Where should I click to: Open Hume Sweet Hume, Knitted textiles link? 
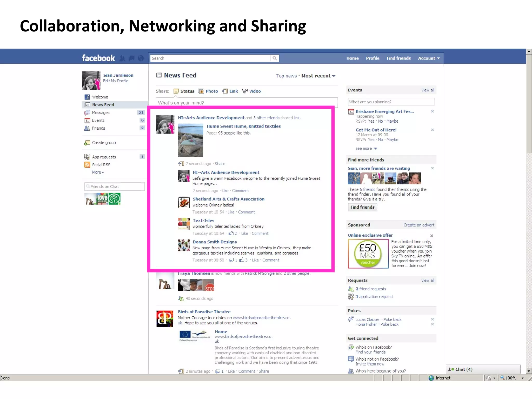click(244, 126)
